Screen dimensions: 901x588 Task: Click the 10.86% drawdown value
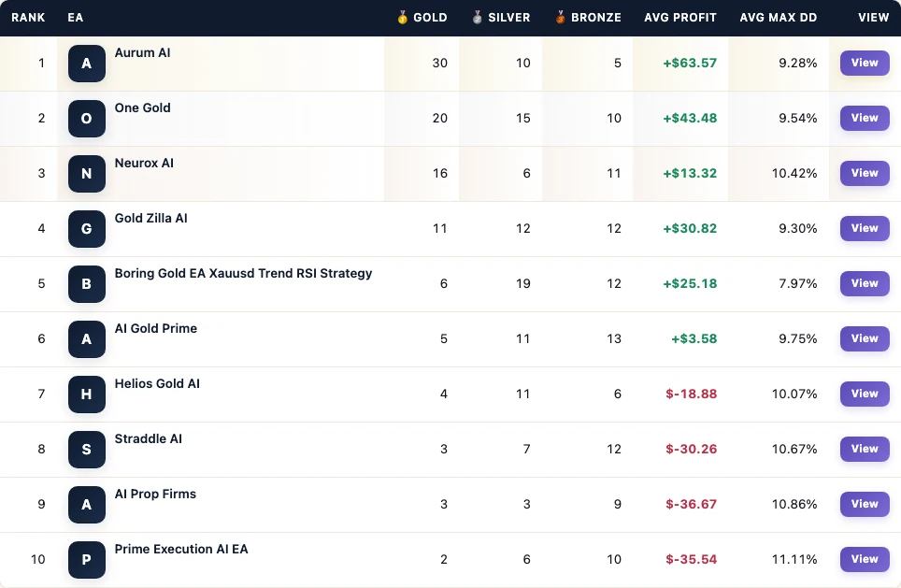click(x=794, y=505)
